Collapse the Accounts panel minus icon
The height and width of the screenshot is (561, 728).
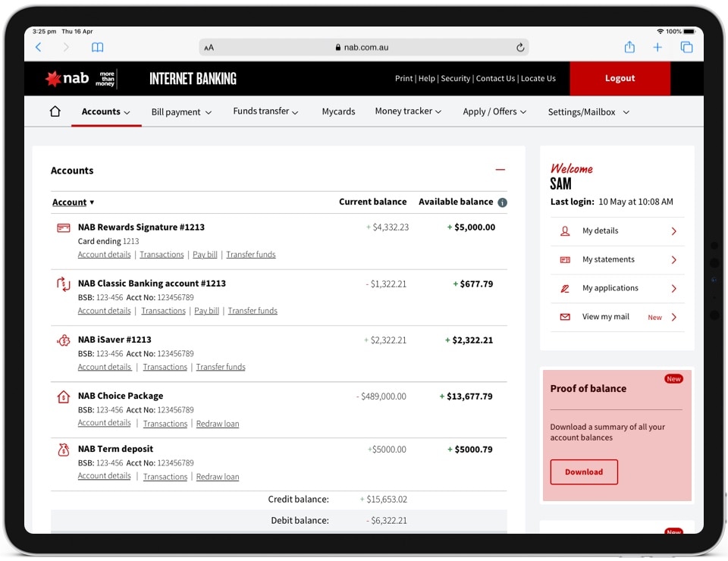tap(500, 170)
